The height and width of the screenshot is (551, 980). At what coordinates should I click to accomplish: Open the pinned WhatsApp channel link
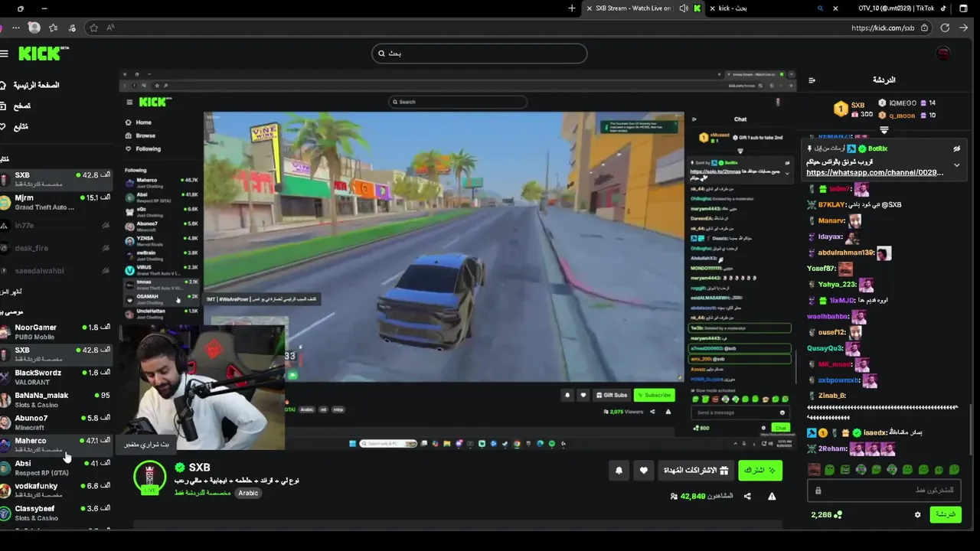[874, 173]
